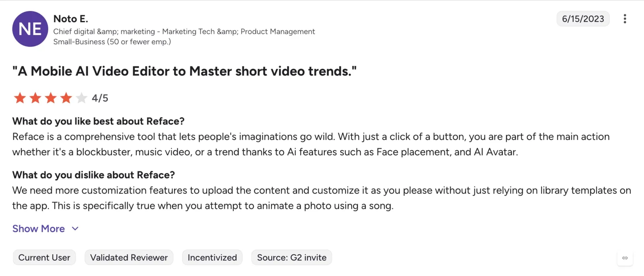Screen dimensions: 644x276
Task: Select the Current User tag
Action: [44, 257]
